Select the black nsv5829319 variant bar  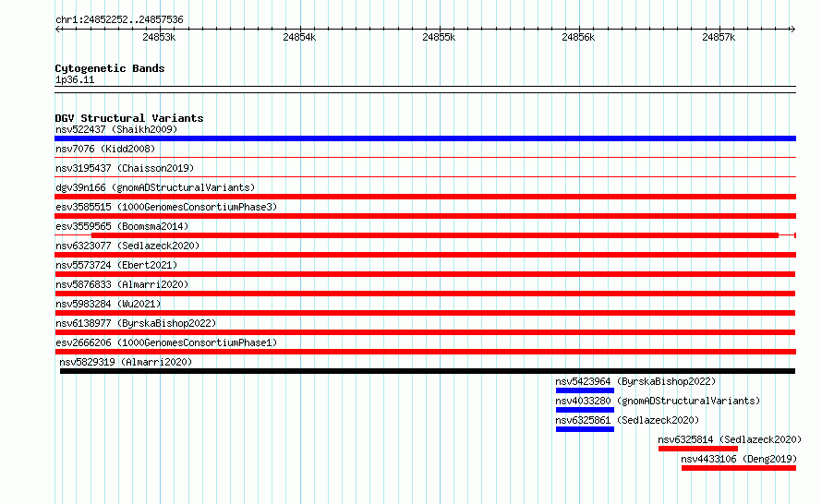tap(428, 371)
